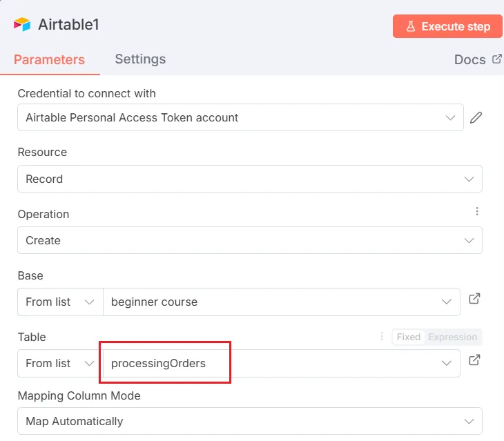The width and height of the screenshot is (504, 441).
Task: Click the pencil icon to edit credential
Action: point(476,117)
